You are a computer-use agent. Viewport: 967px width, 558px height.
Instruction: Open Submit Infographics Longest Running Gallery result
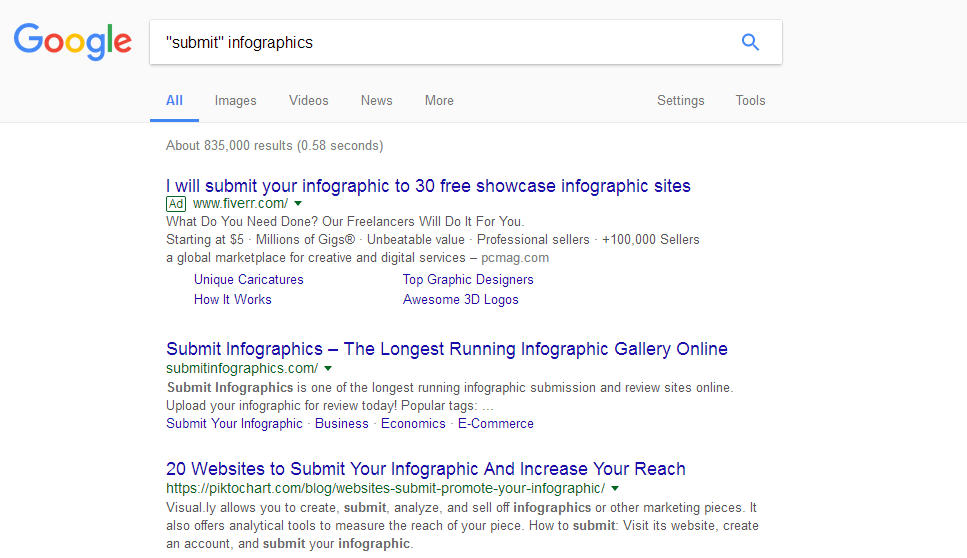pos(446,348)
